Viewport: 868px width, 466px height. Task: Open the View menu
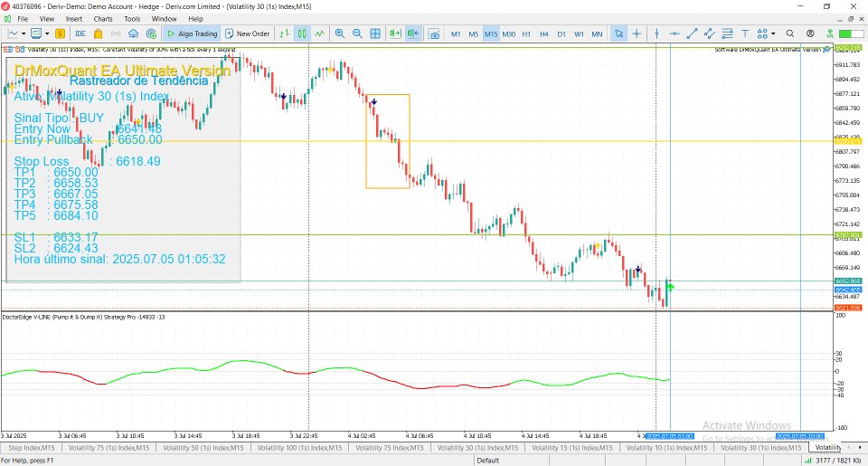[x=47, y=19]
